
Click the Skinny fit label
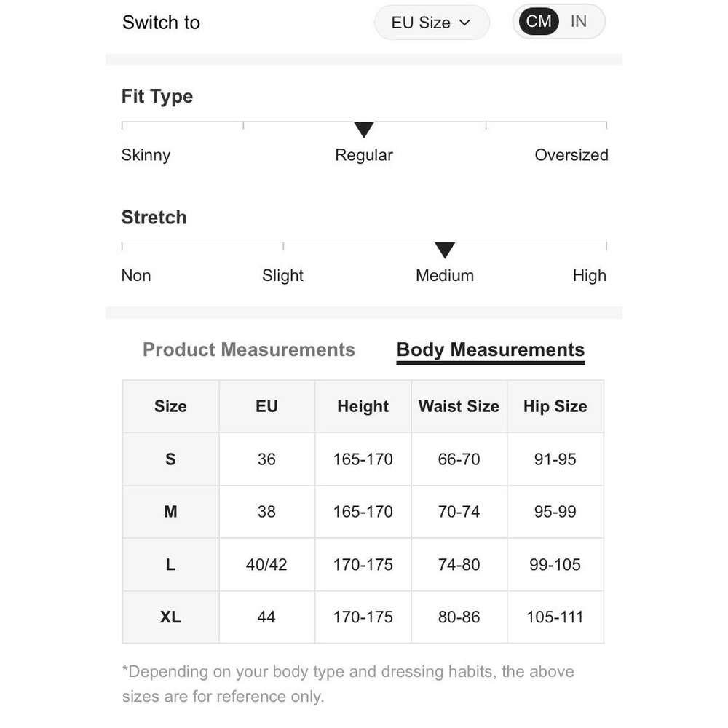point(146,155)
